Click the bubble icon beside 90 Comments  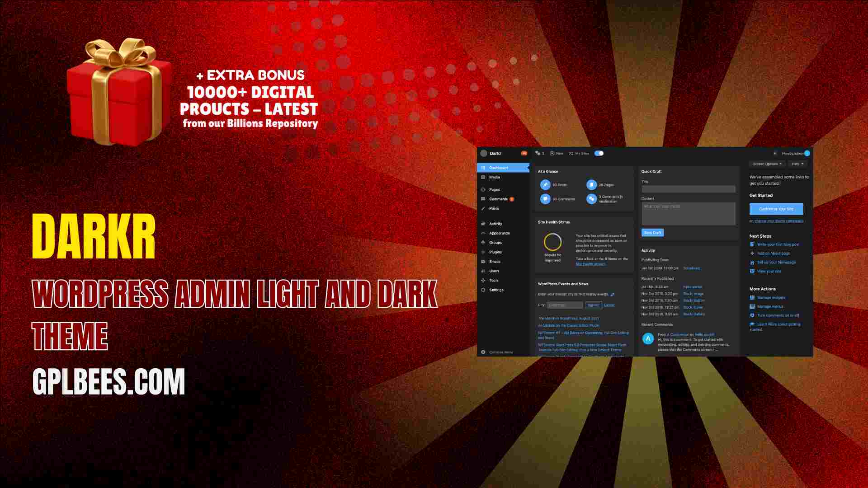click(545, 199)
